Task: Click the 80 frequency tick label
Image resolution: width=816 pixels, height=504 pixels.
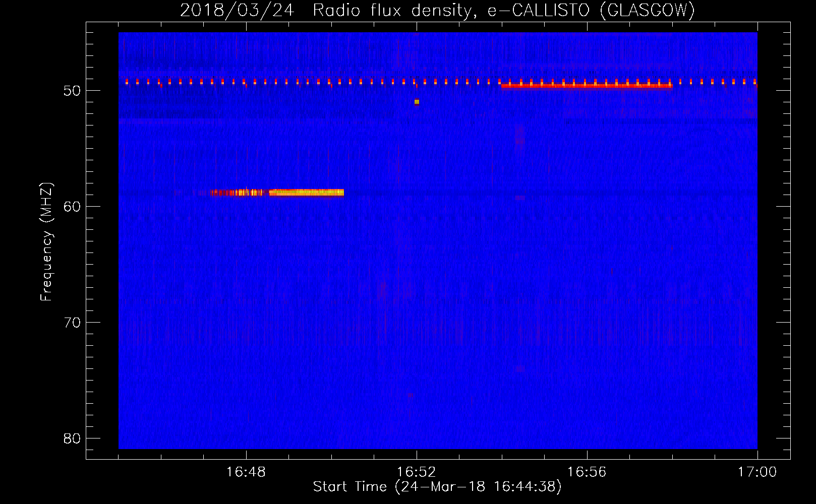Action: coord(72,438)
